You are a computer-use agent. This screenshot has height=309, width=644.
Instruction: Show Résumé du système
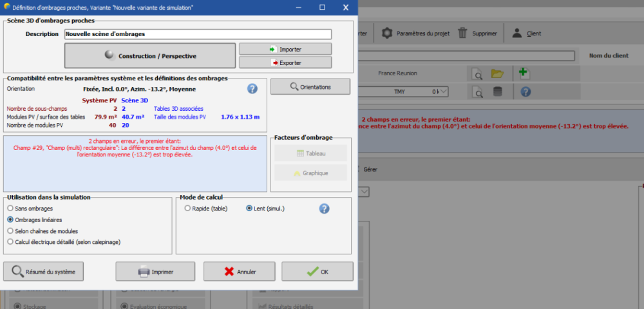tap(43, 272)
